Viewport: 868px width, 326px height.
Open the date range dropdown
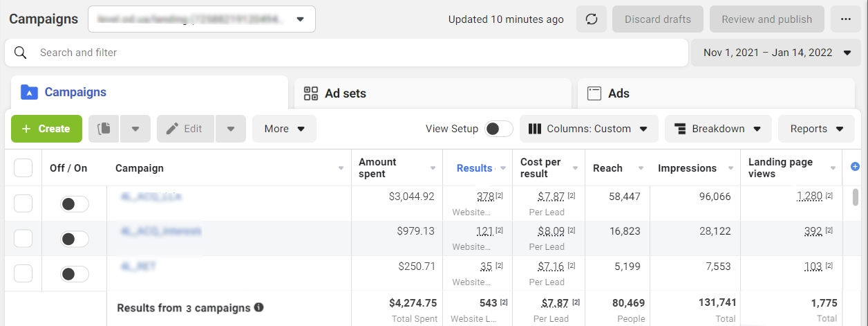(777, 53)
